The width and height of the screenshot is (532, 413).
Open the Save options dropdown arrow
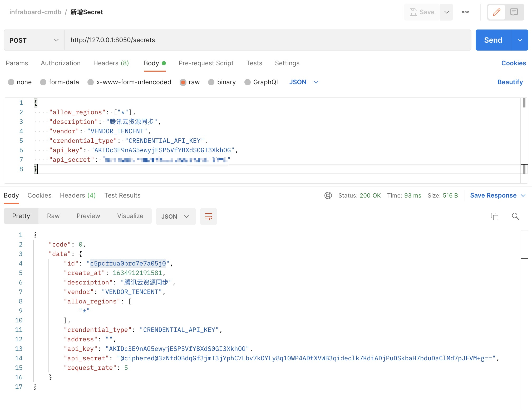pos(447,12)
